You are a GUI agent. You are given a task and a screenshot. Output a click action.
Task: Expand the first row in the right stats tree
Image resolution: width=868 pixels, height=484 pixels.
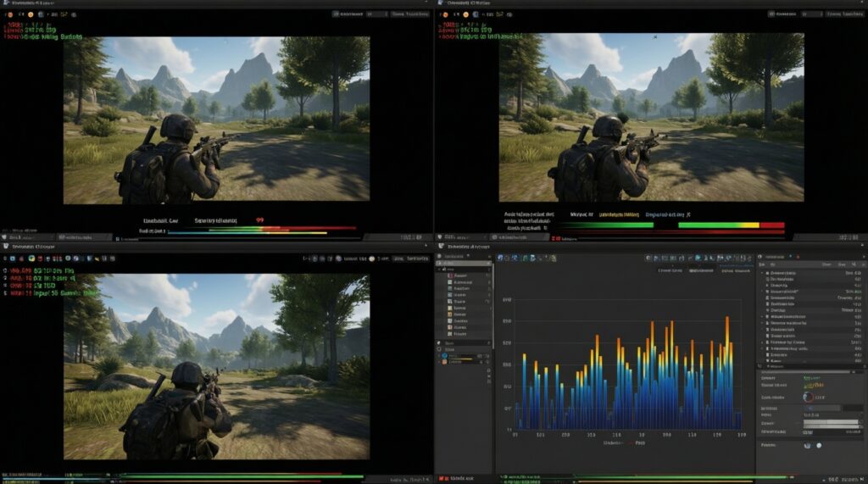point(767,275)
